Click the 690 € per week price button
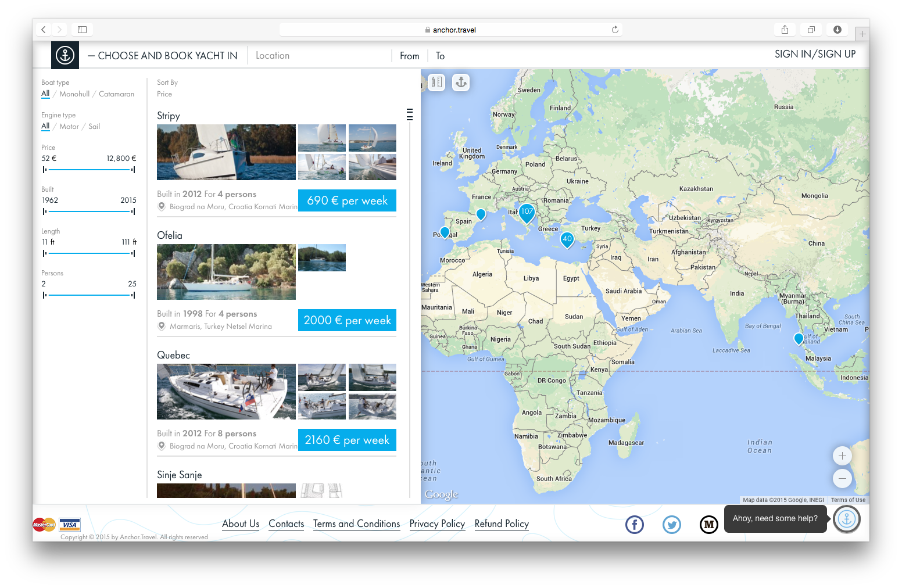 (x=347, y=200)
